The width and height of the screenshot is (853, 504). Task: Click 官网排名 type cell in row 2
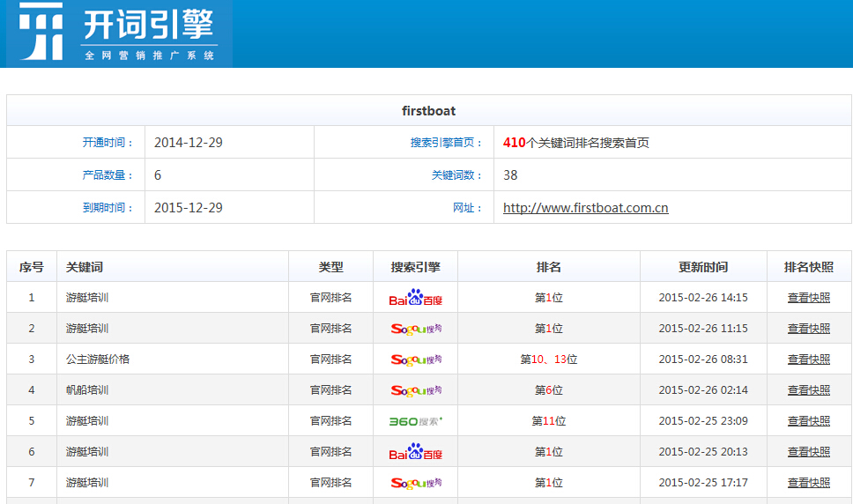pos(330,329)
